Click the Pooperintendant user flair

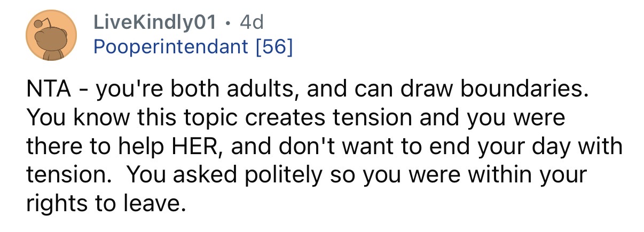pyautogui.click(x=170, y=47)
